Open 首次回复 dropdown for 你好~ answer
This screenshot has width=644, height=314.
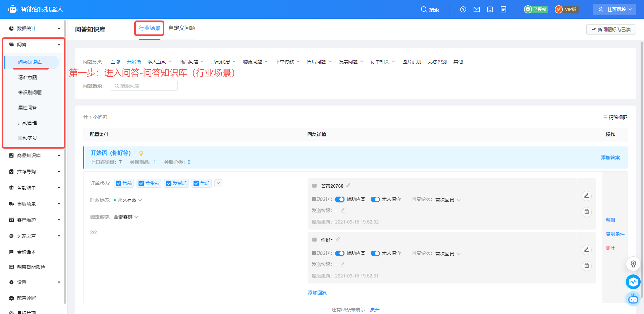pos(448,254)
